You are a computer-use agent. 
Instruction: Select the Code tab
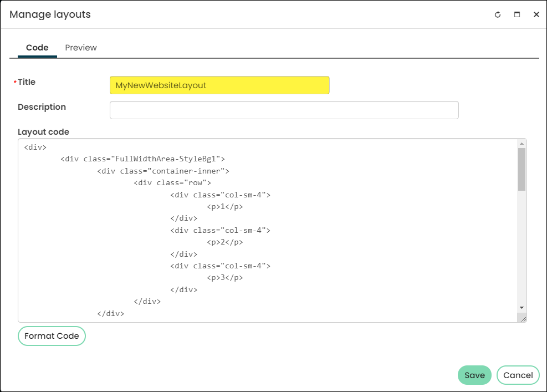(37, 48)
